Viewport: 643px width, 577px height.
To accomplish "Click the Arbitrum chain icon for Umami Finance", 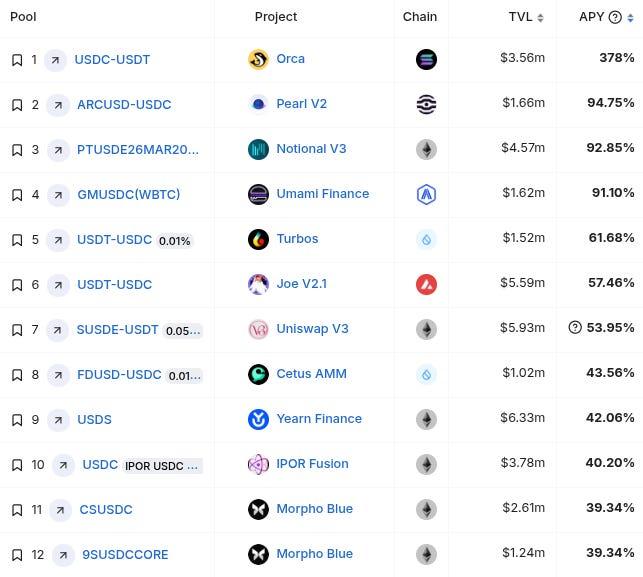I will tap(426, 194).
